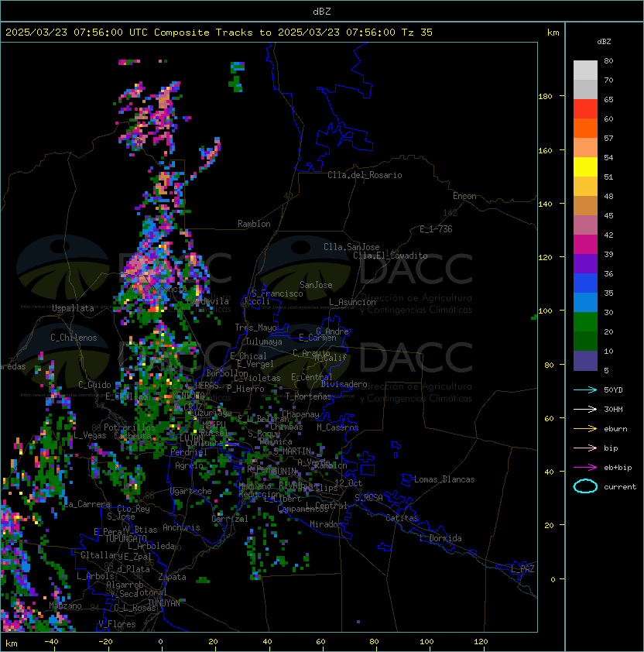The image size is (644, 652).
Task: Click the 'eb+bip' legend label
Action: tap(618, 468)
